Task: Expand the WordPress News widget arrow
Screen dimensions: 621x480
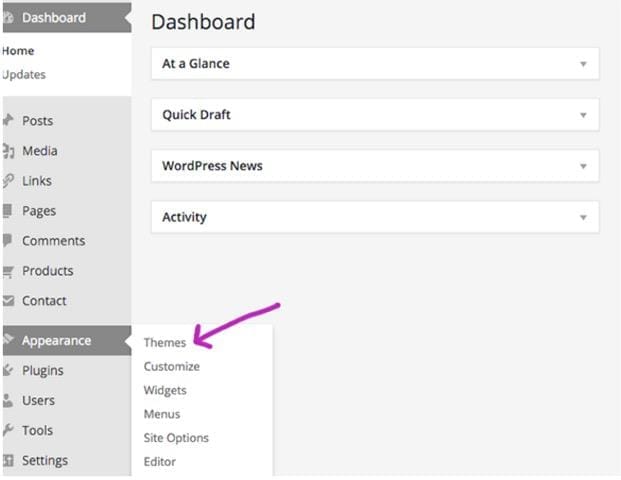Action: pyautogui.click(x=583, y=166)
